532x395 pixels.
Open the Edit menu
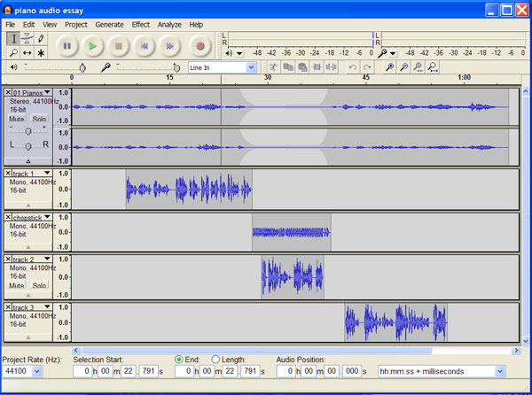click(29, 25)
